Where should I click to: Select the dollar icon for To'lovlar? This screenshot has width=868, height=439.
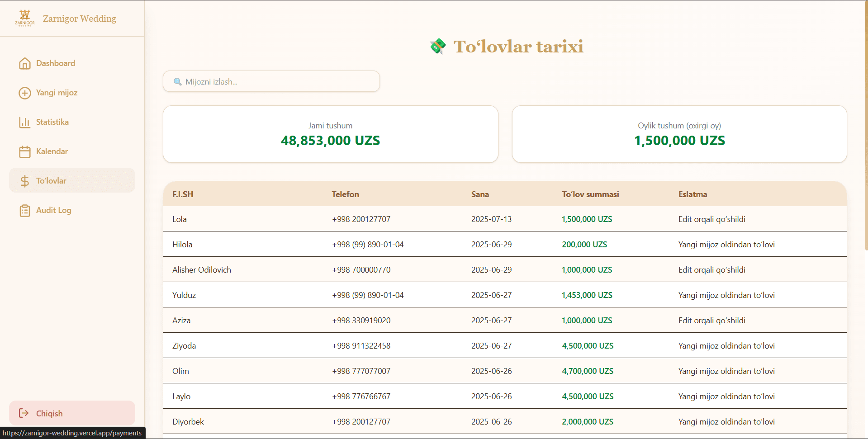coord(25,181)
